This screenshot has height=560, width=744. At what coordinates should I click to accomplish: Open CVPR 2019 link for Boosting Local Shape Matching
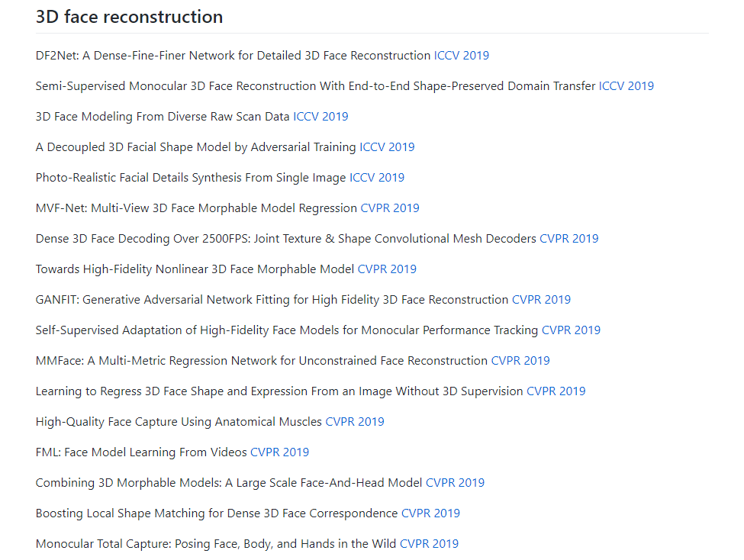point(431,513)
